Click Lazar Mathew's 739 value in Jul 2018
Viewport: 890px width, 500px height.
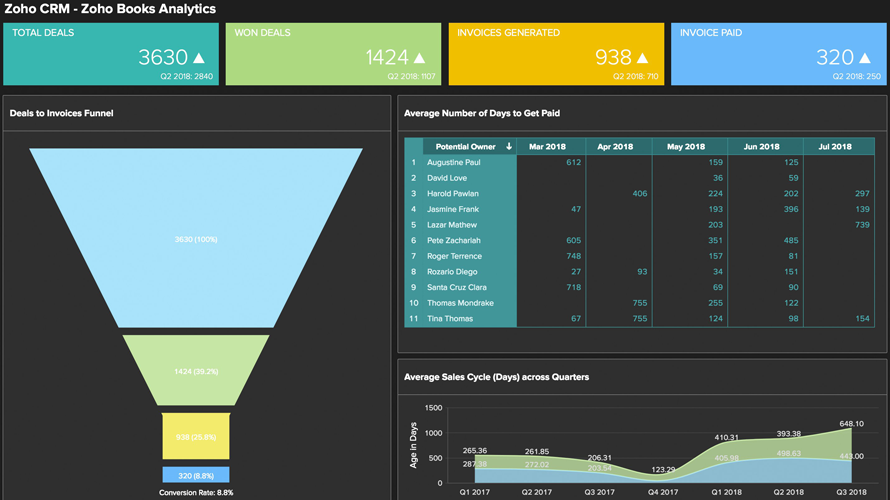[861, 225]
